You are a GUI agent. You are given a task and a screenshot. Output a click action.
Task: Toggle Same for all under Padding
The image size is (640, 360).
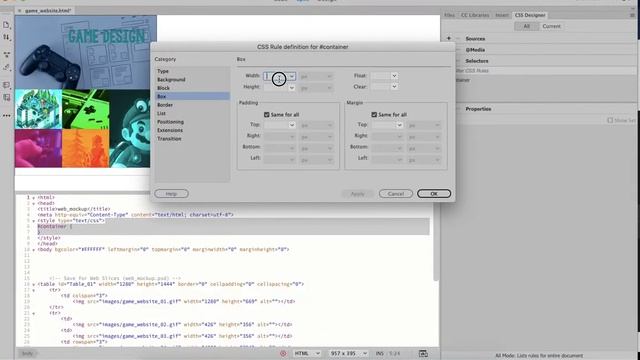click(x=267, y=115)
